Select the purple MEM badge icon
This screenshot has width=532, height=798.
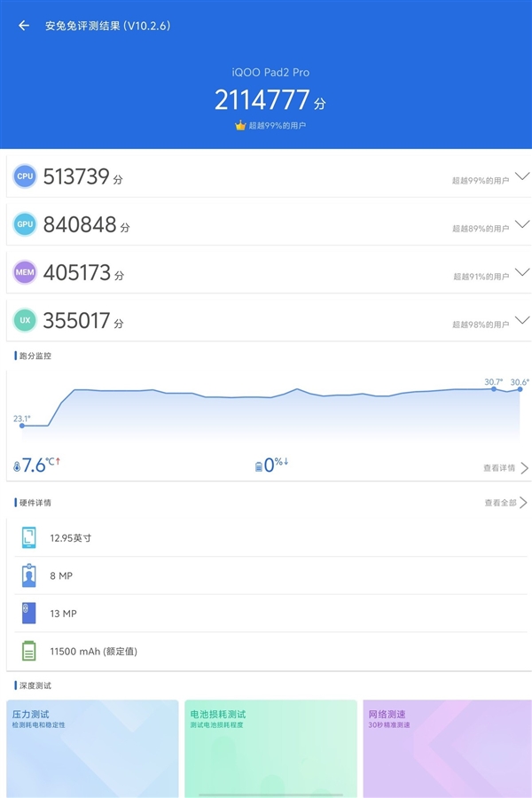[x=25, y=272]
